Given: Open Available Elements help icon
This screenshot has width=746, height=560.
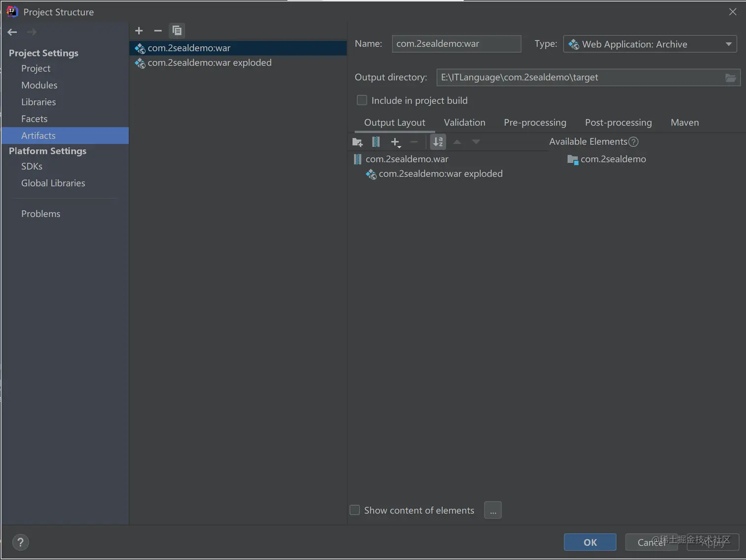Looking at the screenshot, I should tap(634, 142).
